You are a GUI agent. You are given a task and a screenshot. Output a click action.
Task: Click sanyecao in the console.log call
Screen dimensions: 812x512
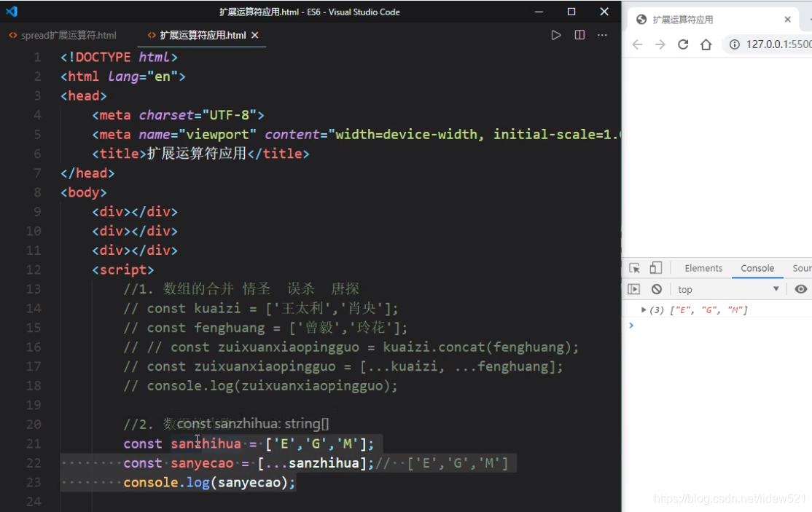pos(249,483)
